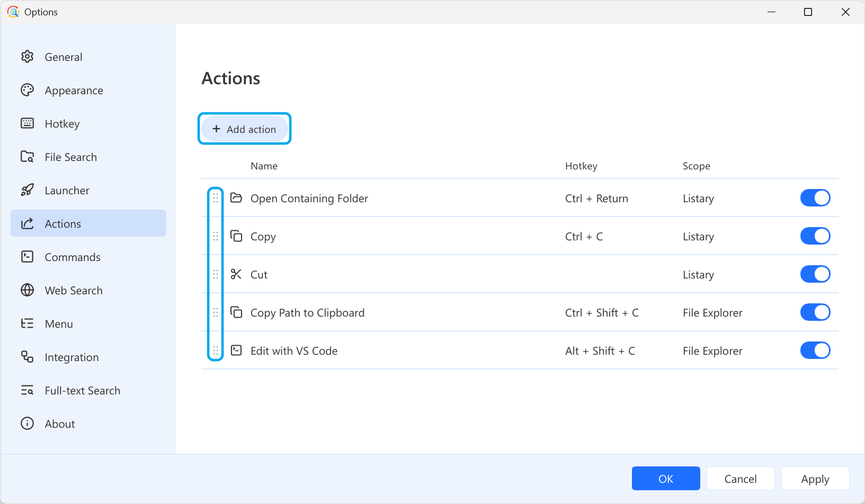Maximize the Options window

[808, 12]
